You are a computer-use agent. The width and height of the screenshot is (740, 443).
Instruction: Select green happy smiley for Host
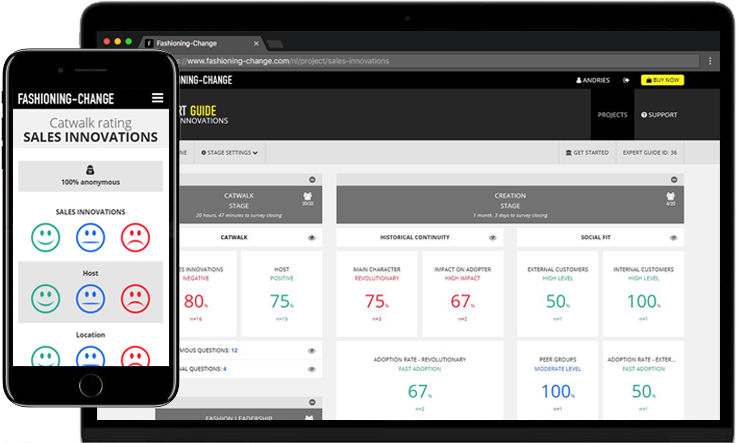(x=46, y=299)
